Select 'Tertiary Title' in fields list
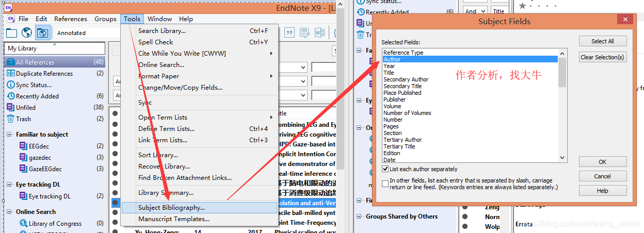The height and width of the screenshot is (233, 644). pyautogui.click(x=470, y=146)
